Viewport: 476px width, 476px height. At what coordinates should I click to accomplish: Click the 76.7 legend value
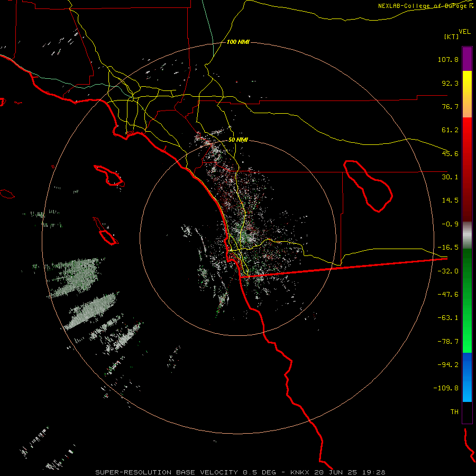[x=450, y=106]
